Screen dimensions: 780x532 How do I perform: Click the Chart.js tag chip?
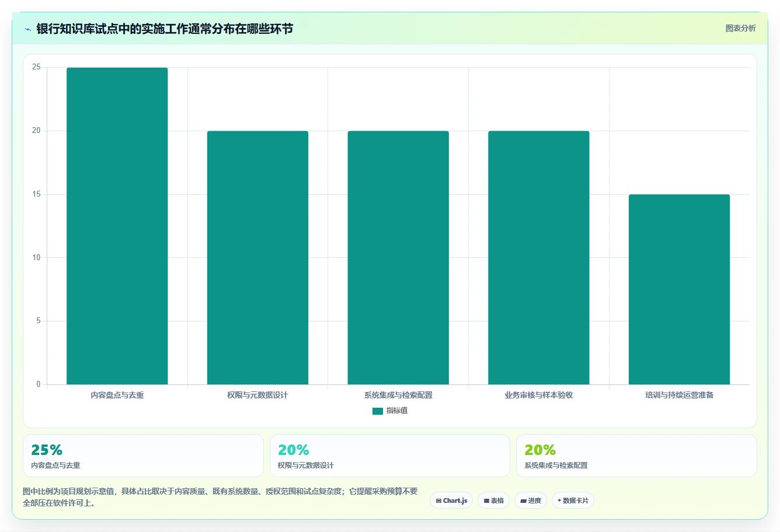tap(451, 501)
